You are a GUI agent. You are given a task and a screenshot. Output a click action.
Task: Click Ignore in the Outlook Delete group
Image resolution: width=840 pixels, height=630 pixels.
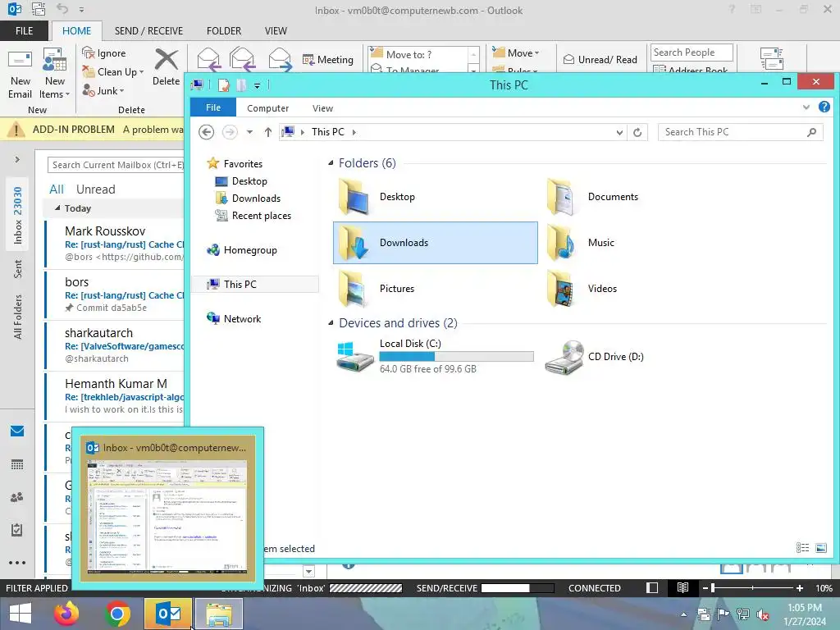pos(104,53)
